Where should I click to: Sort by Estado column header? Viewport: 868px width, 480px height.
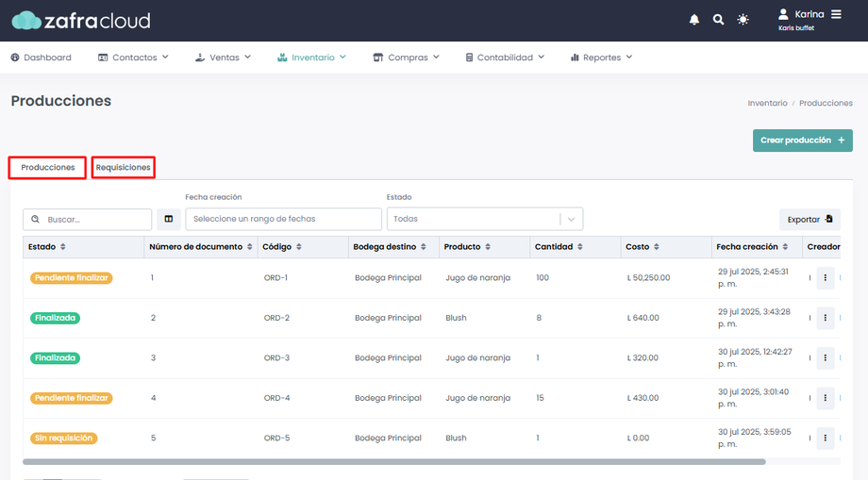click(47, 247)
